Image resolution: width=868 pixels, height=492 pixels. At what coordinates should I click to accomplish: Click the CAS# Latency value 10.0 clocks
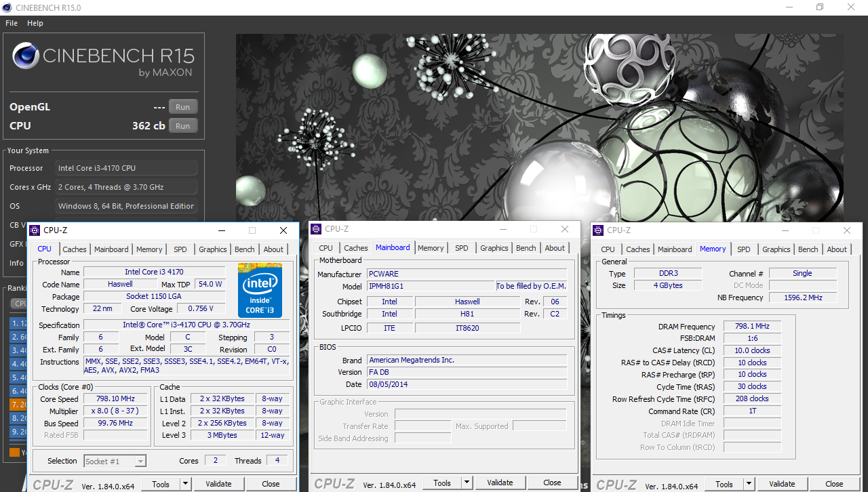click(752, 350)
